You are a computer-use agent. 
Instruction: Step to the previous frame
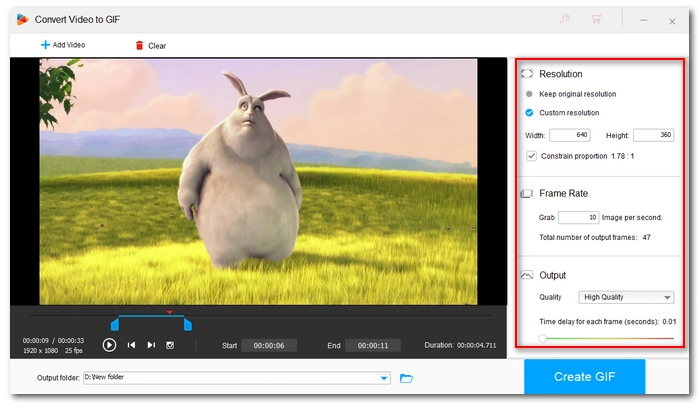pos(131,345)
